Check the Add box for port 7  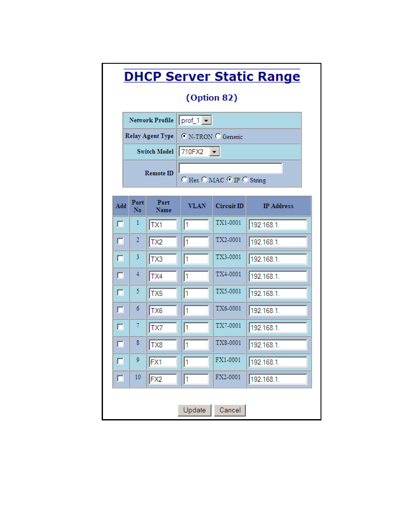[121, 327]
